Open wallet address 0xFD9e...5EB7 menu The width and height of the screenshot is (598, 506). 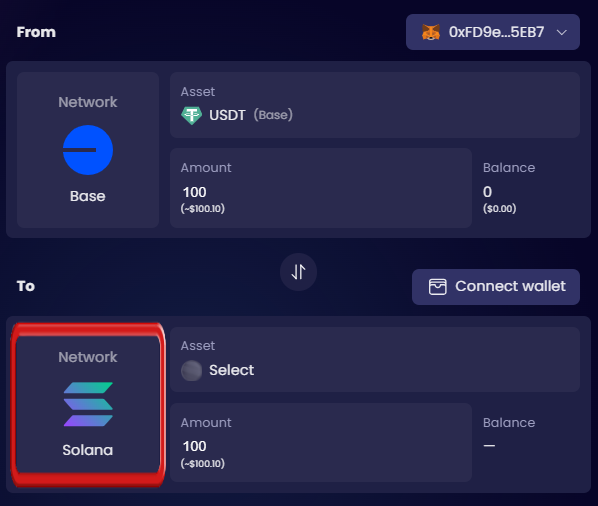click(493, 32)
